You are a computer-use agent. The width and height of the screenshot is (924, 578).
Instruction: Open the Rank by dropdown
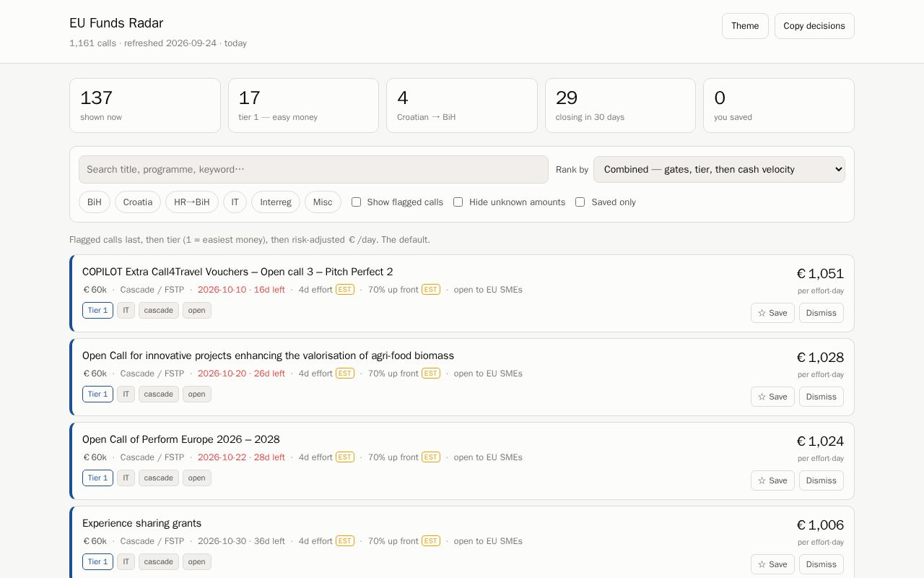click(719, 170)
